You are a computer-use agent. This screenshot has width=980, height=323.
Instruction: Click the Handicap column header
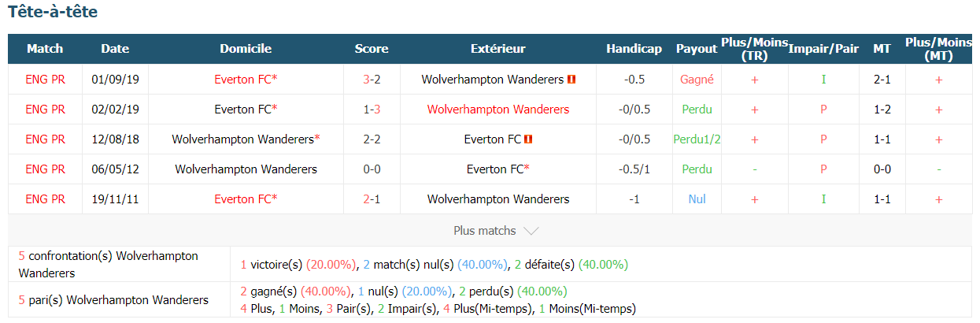pyautogui.click(x=634, y=49)
